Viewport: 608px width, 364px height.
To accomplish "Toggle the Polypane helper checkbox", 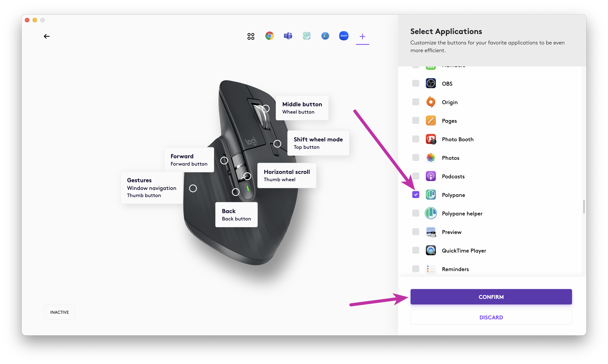I will tap(415, 213).
